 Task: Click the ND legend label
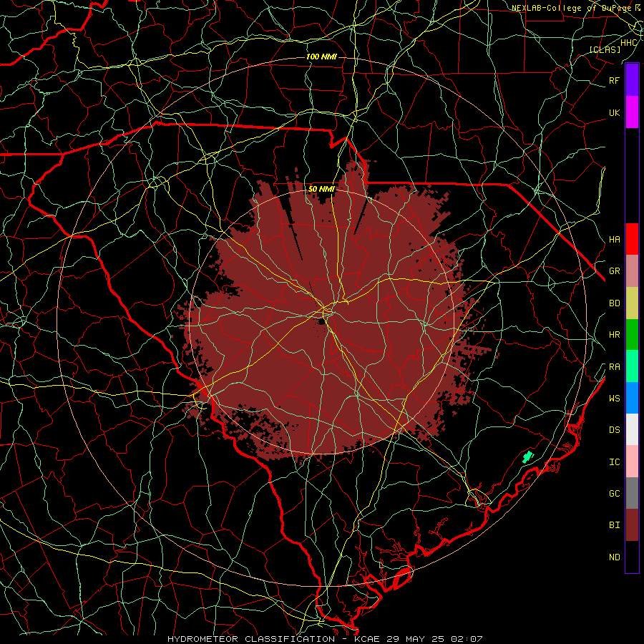coord(614,557)
